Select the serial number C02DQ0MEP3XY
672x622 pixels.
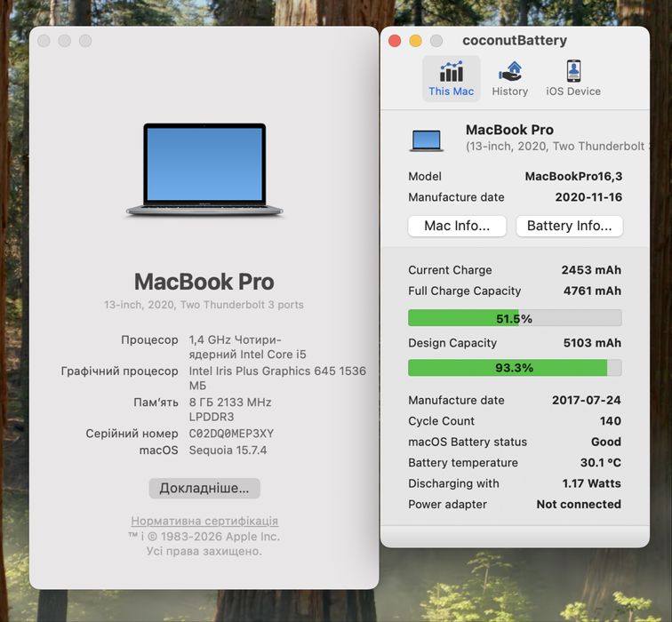pyautogui.click(x=231, y=434)
